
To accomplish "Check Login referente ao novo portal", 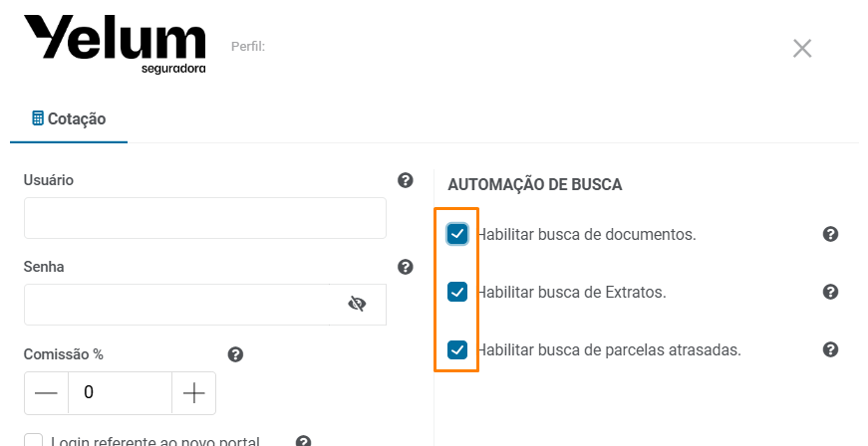I will click(x=33, y=440).
